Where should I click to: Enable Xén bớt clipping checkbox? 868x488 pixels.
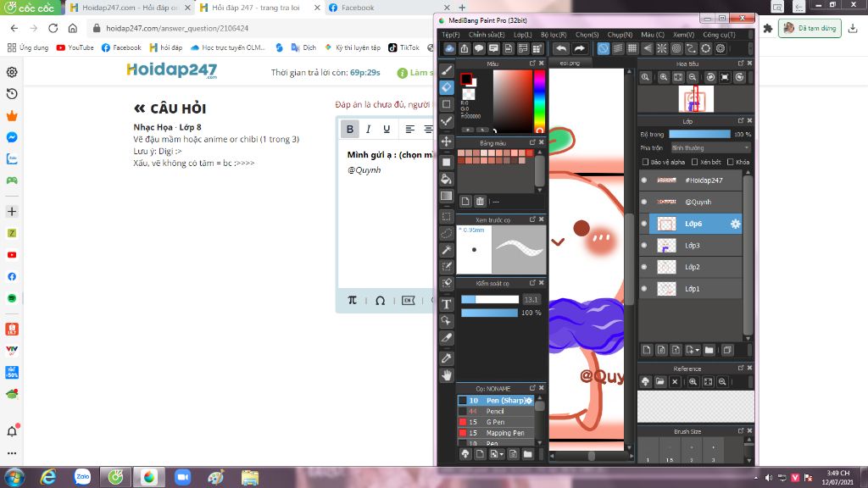click(694, 162)
